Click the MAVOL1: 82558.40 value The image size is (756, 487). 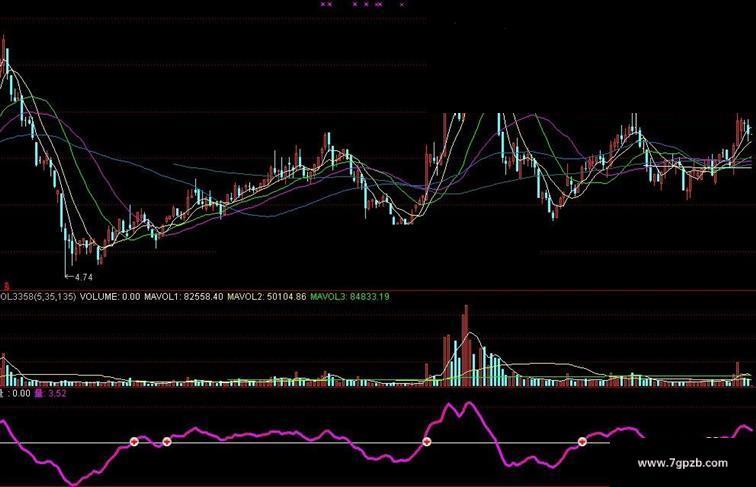184,297
